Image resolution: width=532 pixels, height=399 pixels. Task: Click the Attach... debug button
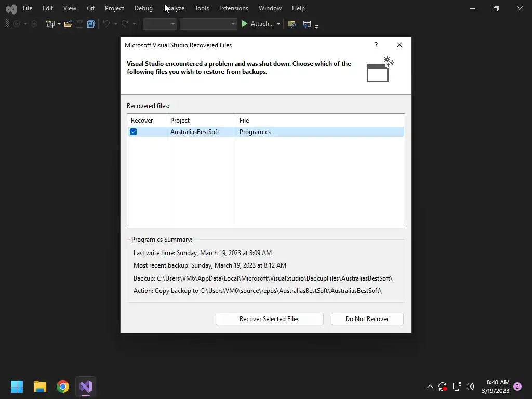click(258, 24)
